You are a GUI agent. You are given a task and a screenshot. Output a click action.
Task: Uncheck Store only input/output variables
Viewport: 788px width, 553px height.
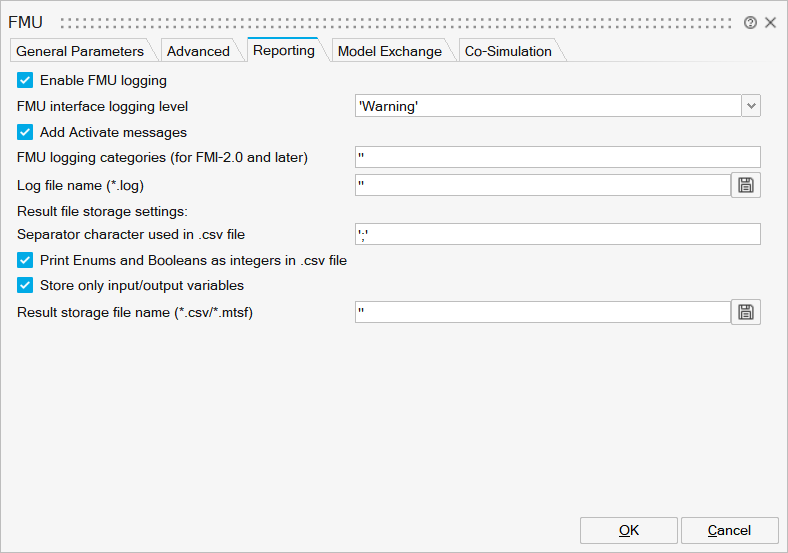tap(25, 285)
